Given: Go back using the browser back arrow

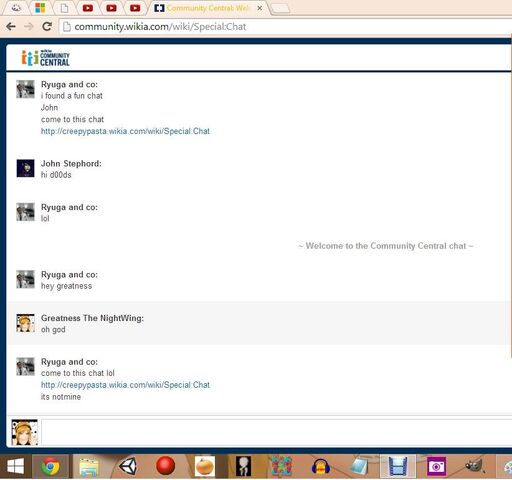Looking at the screenshot, I should tap(11, 26).
